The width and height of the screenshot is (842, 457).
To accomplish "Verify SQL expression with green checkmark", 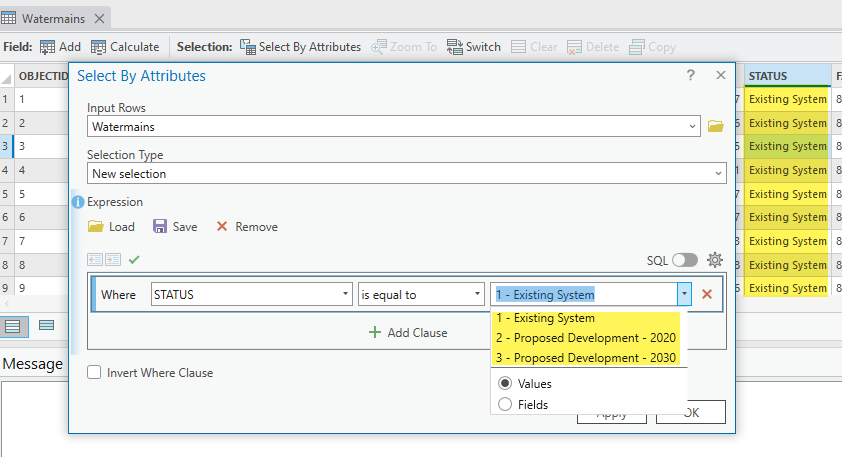I will coord(134,260).
